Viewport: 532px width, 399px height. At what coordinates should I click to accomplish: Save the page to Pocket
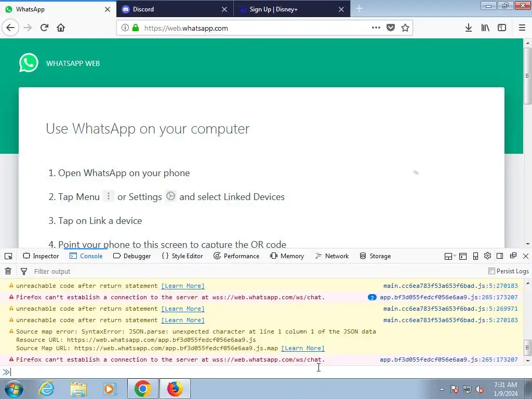[391, 28]
